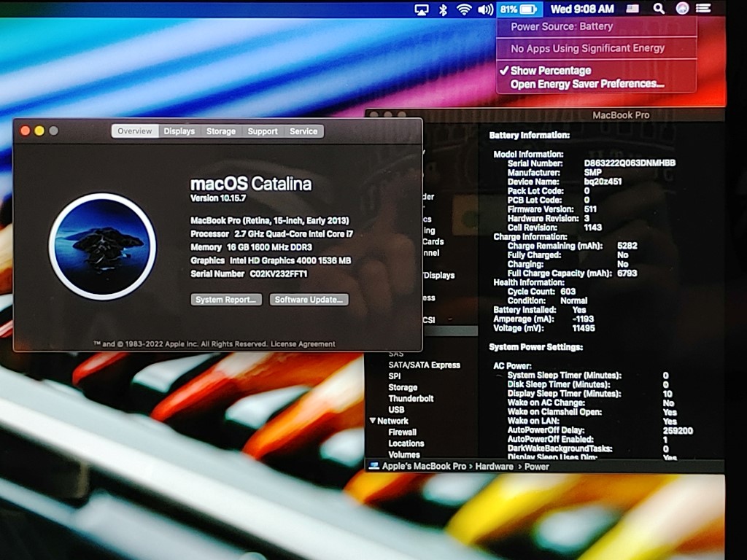This screenshot has height=560, width=747.
Task: Click Memory 16 GB 1600 MHz DDR3 text
Action: pos(251,247)
